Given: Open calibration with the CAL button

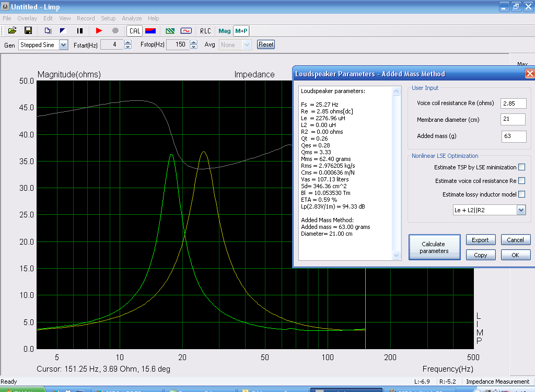Looking at the screenshot, I should tap(135, 31).
